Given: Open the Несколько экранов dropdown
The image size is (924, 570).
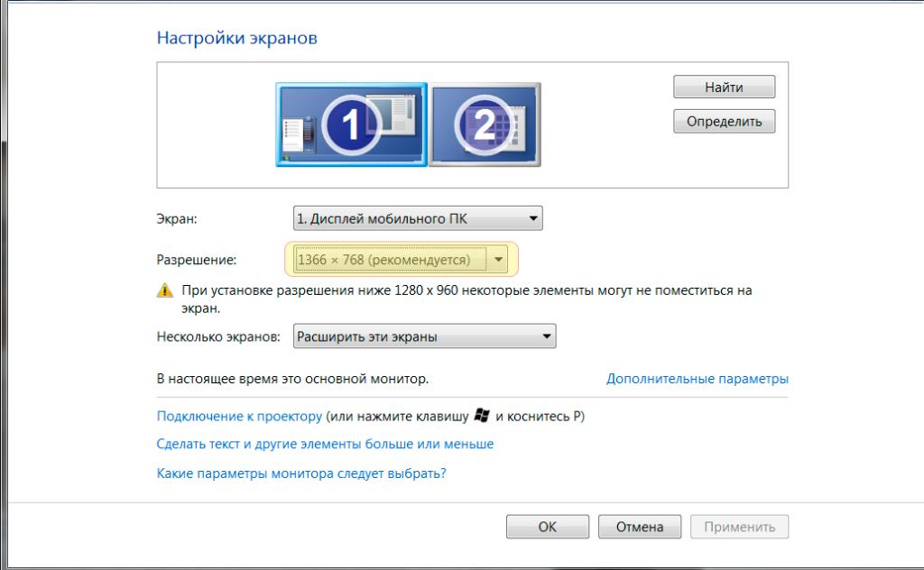Looking at the screenshot, I should [x=424, y=336].
